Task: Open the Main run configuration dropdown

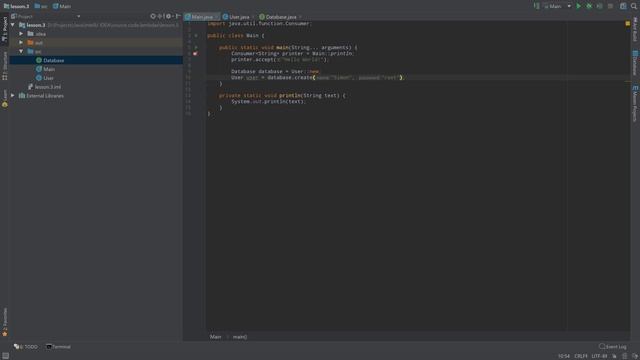Action: tap(557, 6)
